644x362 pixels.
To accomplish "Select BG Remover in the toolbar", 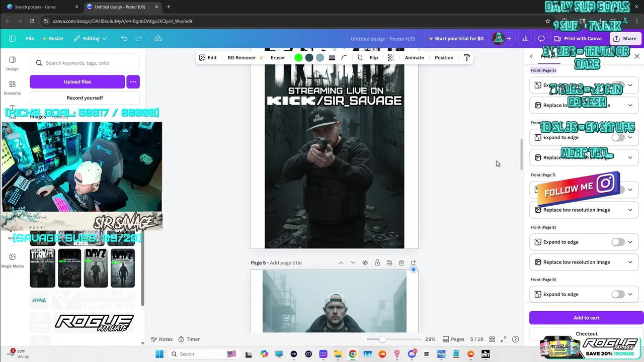I will pos(246,58).
